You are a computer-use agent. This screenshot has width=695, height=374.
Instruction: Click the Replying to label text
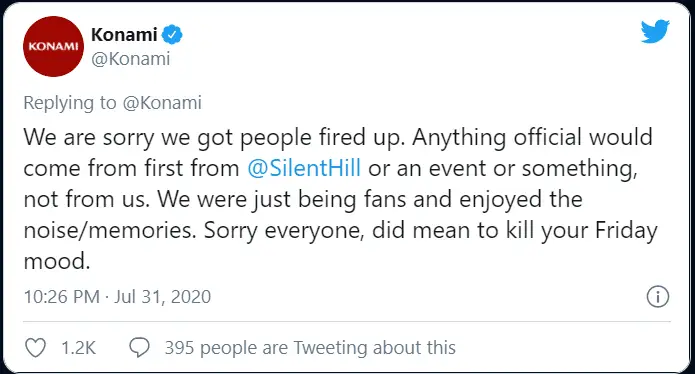tap(70, 103)
